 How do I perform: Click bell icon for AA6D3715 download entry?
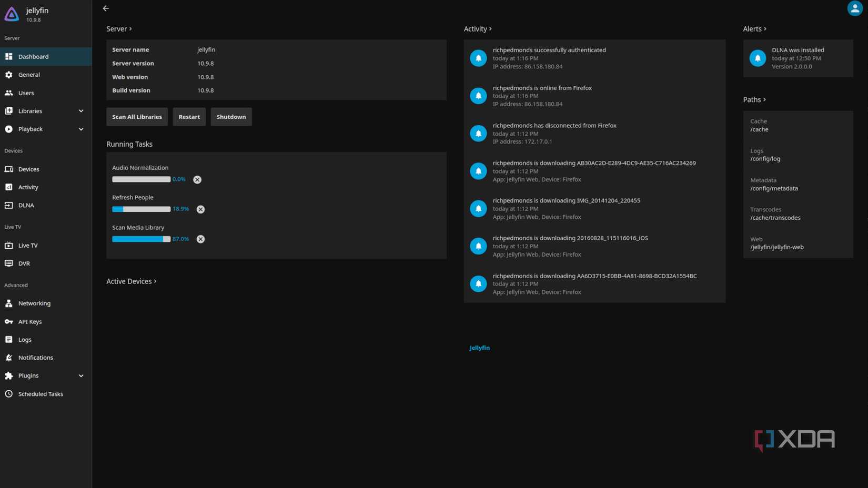pos(478,283)
